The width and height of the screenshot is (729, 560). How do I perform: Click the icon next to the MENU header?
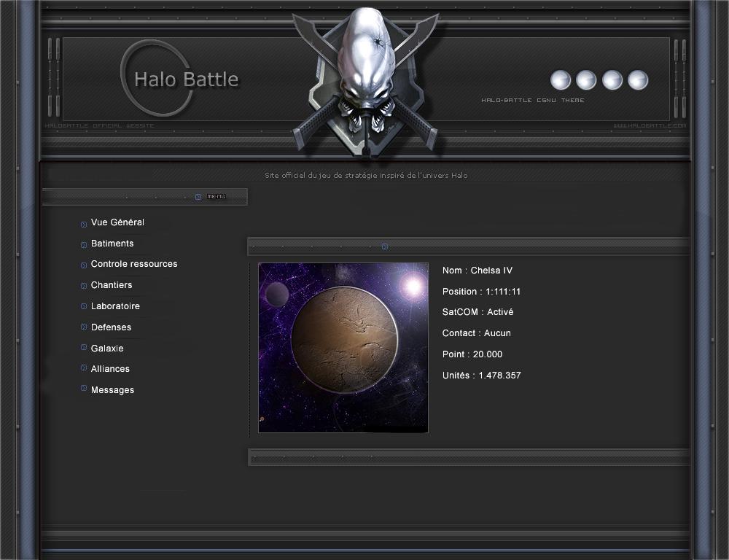198,197
